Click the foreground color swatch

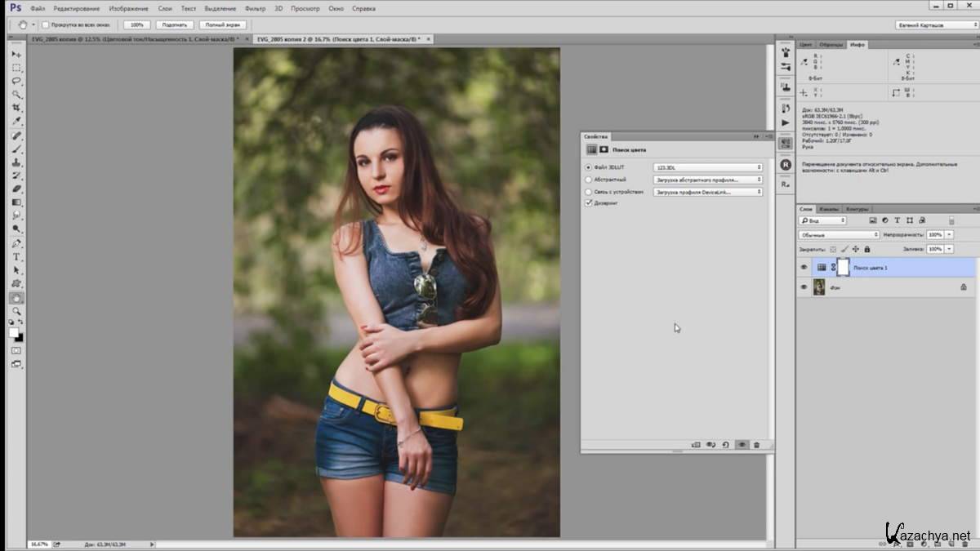point(14,332)
